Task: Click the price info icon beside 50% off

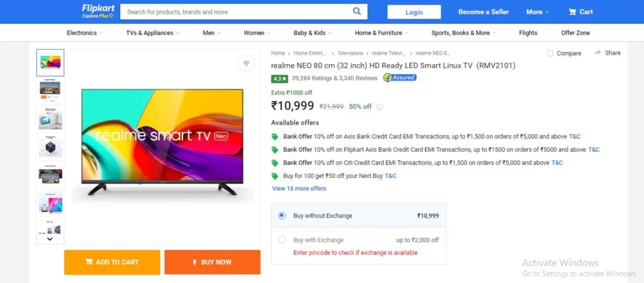Action: (379, 107)
